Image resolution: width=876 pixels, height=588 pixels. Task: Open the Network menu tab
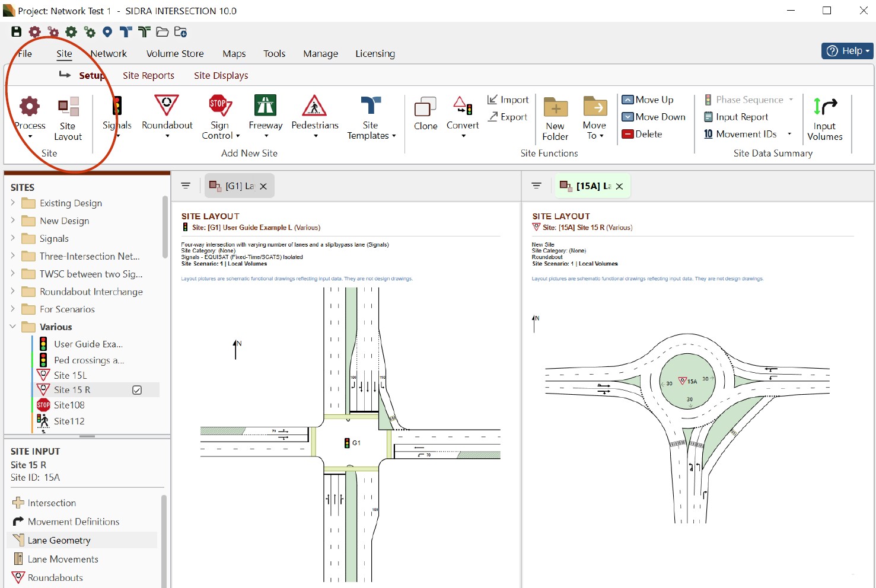coord(109,53)
